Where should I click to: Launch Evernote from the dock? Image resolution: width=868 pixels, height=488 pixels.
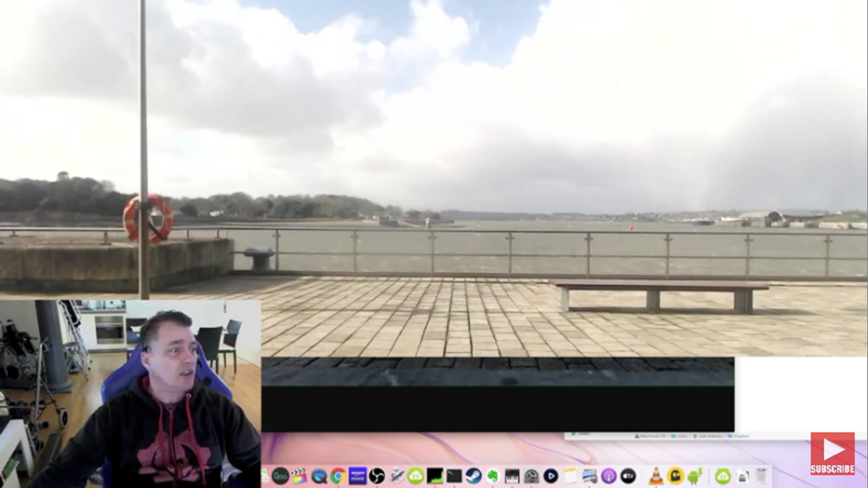tap(493, 476)
